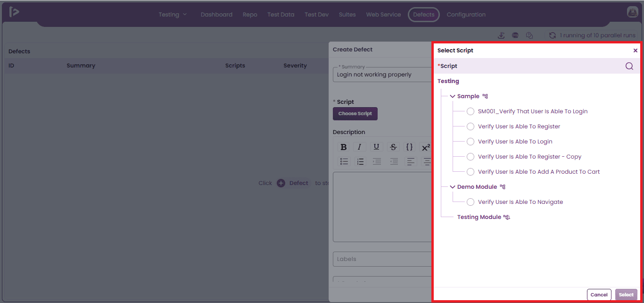Switch to the Test Dev tab
644x303 pixels.
point(316,15)
